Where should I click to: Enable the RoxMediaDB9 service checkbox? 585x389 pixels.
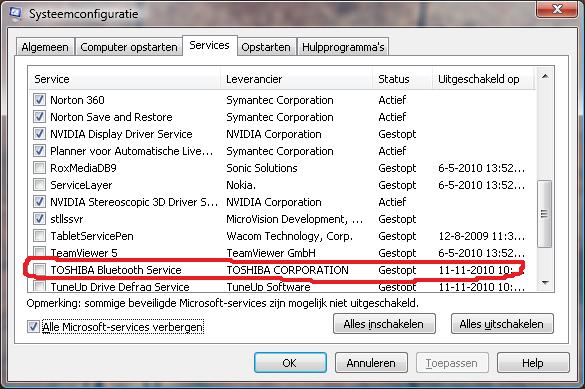pyautogui.click(x=39, y=168)
